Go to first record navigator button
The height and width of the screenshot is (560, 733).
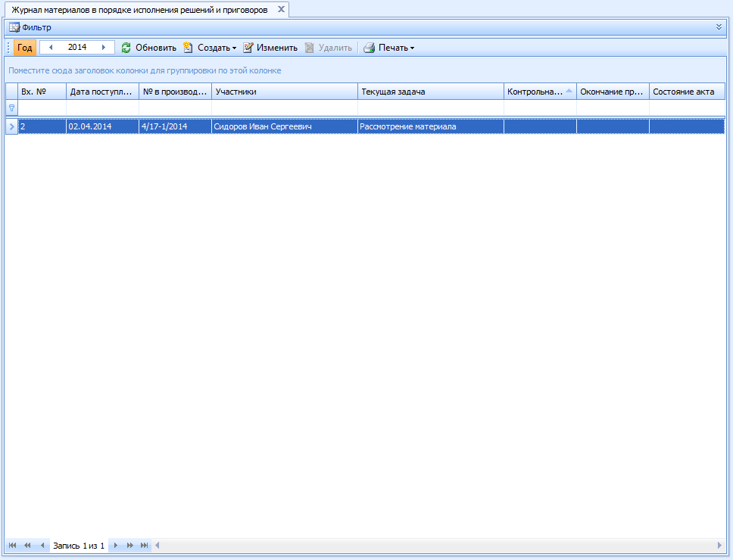pyautogui.click(x=13, y=545)
